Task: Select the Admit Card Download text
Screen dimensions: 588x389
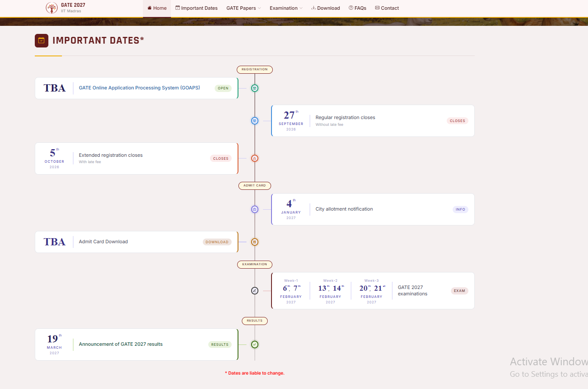Action: [x=103, y=242]
